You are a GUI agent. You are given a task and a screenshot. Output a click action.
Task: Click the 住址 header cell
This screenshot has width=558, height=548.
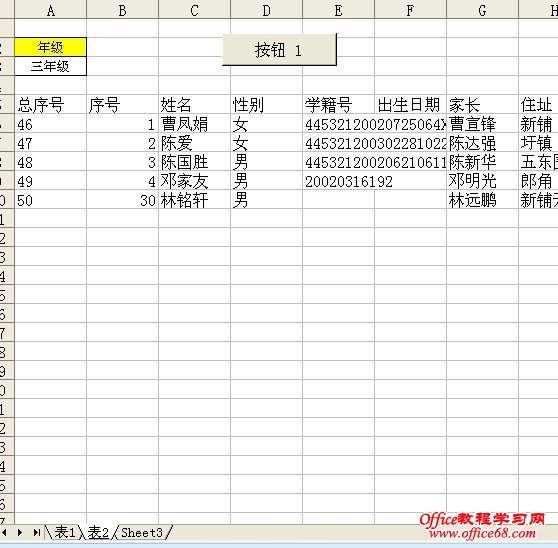(538, 104)
